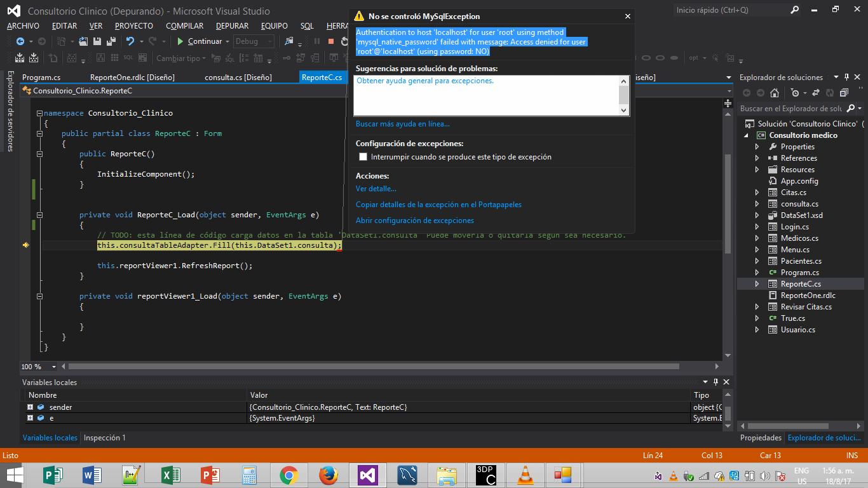
Task: Click the Open File icon in toolbar
Action: click(x=83, y=41)
